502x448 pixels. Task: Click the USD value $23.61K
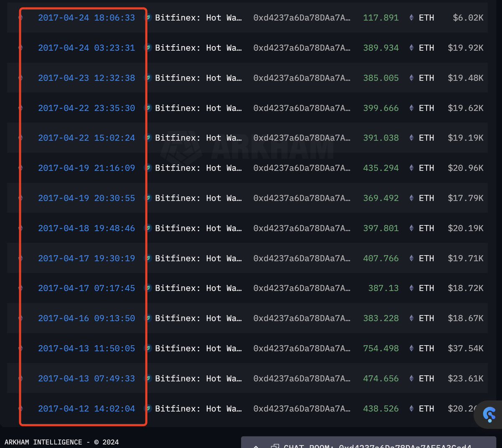(466, 378)
